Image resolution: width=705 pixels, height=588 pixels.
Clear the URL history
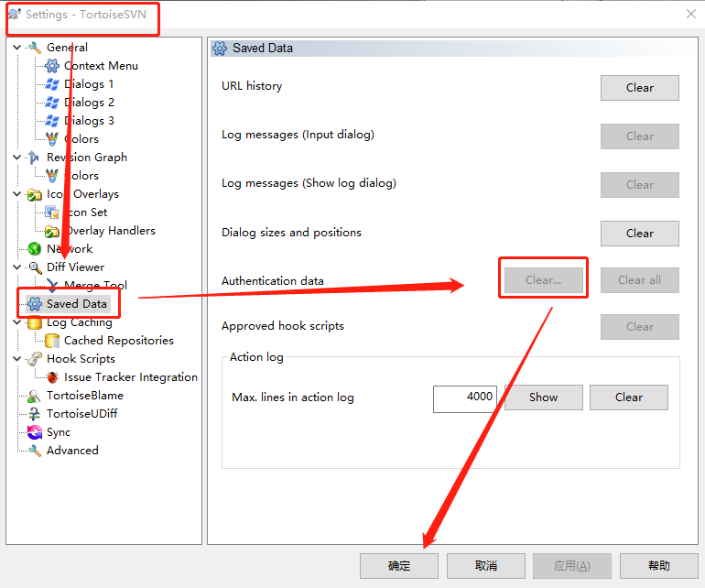pos(639,88)
